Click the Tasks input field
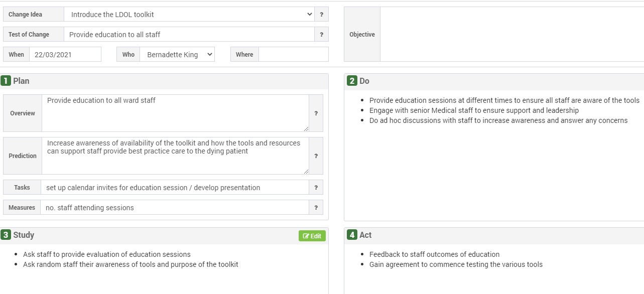644x294 pixels. coord(175,188)
